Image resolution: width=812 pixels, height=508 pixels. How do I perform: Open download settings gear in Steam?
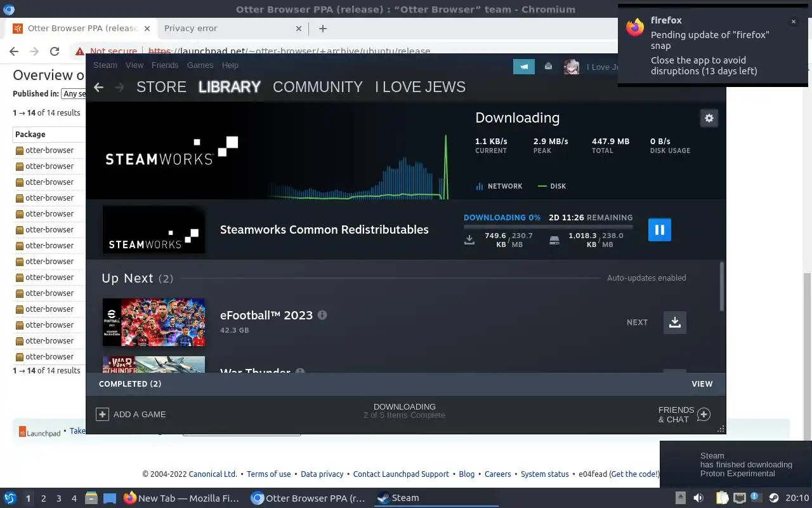[709, 118]
